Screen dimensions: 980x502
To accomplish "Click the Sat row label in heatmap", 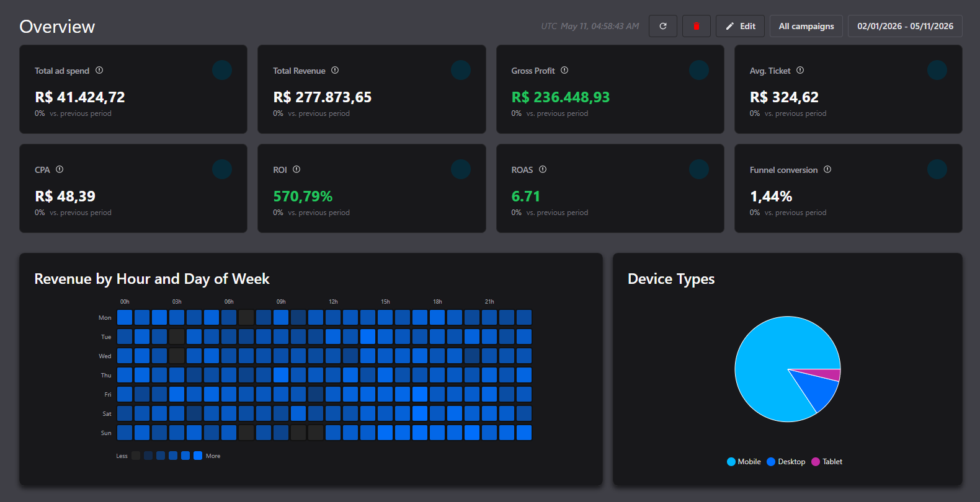I will (107, 414).
